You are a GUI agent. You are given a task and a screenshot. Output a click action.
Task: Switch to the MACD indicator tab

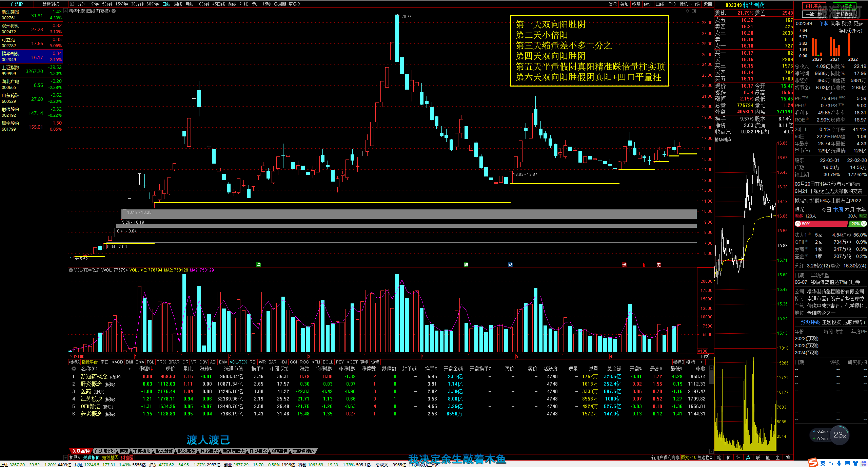tap(117, 362)
